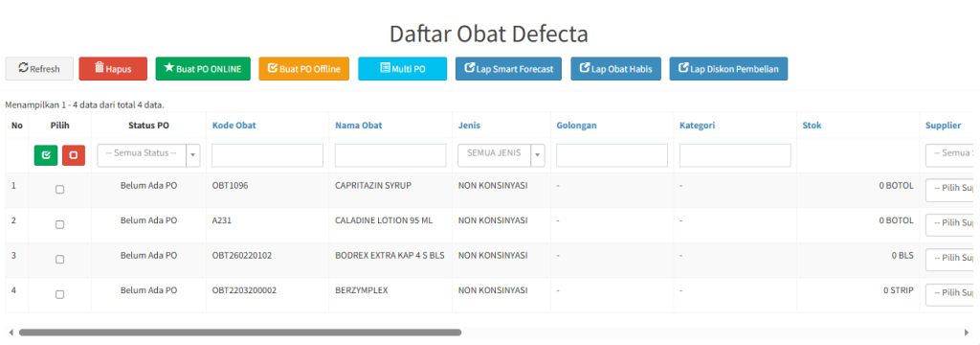
Task: Open the SEMUA JENIS filter dropdown
Action: 501,155
